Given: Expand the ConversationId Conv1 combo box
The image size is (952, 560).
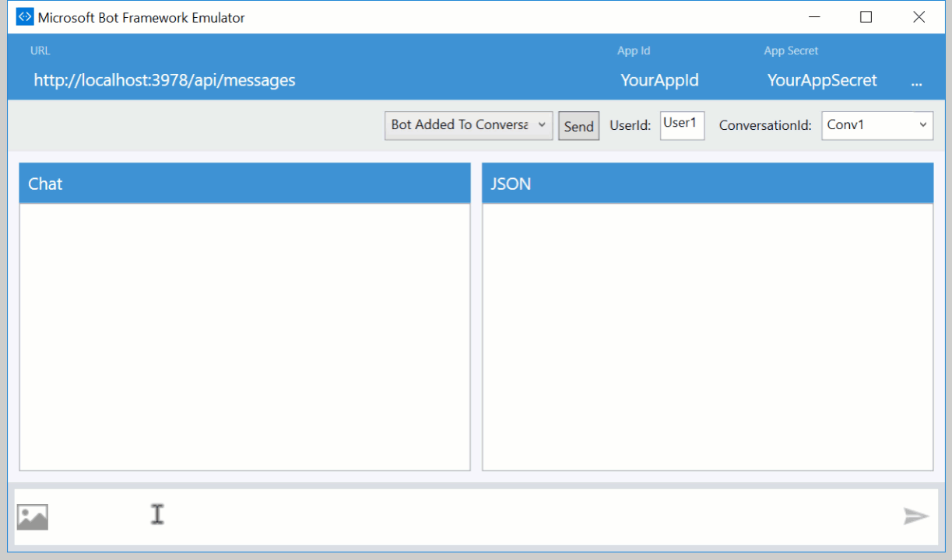Looking at the screenshot, I should (877, 125).
